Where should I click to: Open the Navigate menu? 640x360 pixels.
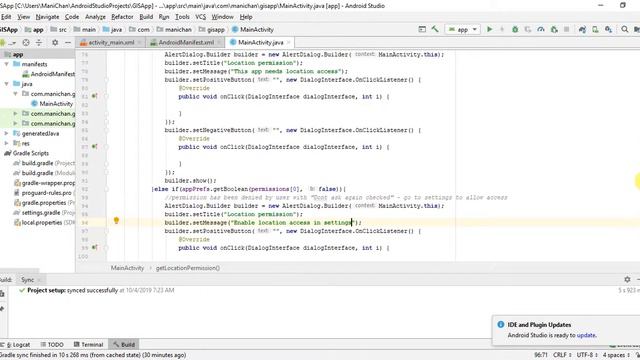point(47,17)
